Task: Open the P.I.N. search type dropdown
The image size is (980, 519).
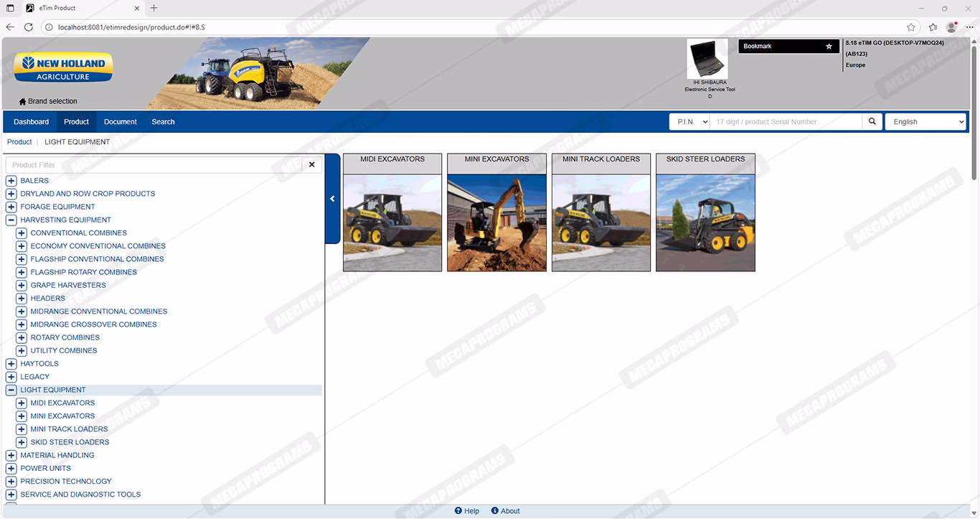Action: click(689, 122)
